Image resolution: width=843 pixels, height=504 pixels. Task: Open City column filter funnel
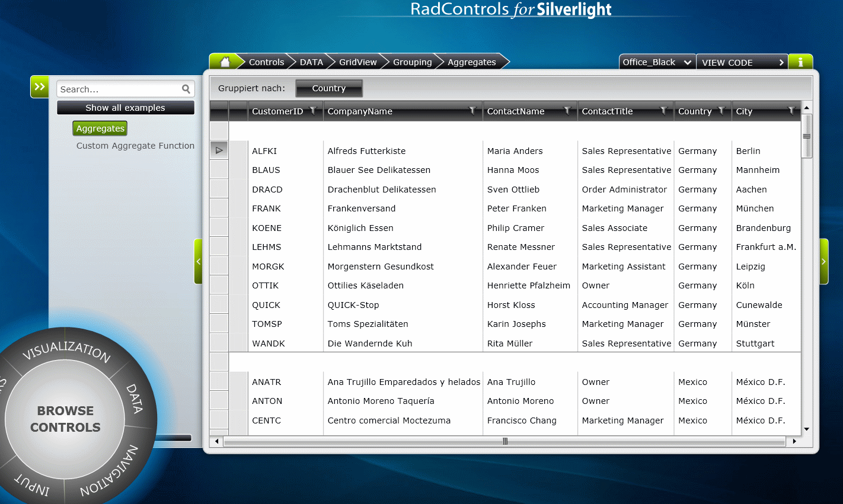[791, 111]
